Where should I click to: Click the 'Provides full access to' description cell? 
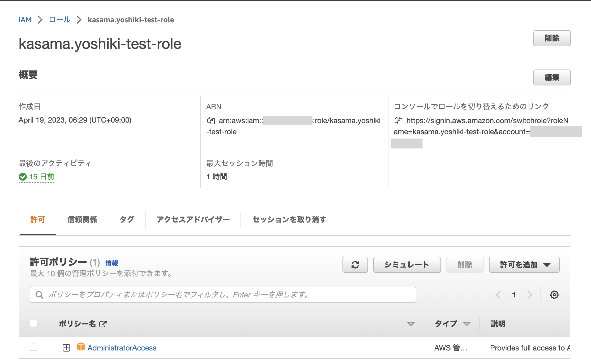click(530, 348)
